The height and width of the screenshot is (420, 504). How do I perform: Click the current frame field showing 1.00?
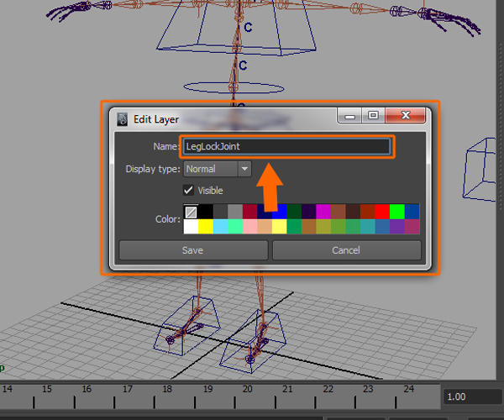[x=472, y=396]
